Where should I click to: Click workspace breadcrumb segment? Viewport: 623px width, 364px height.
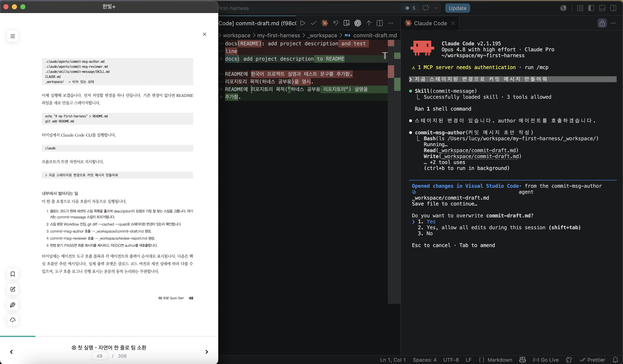click(x=236, y=35)
